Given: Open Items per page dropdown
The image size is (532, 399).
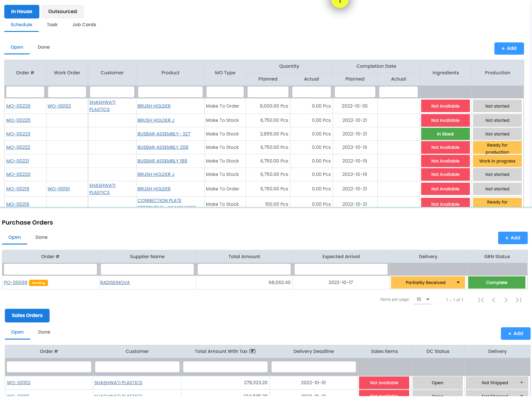Looking at the screenshot, I should 423,299.
